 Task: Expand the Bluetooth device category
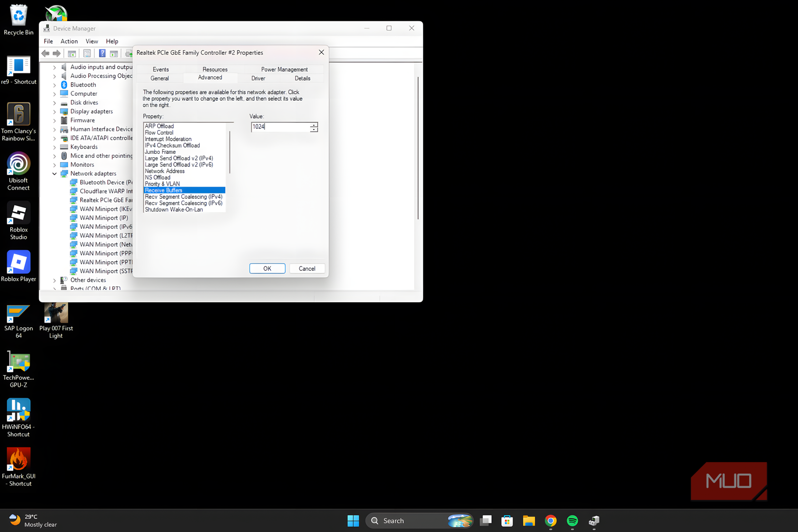tap(55, 85)
